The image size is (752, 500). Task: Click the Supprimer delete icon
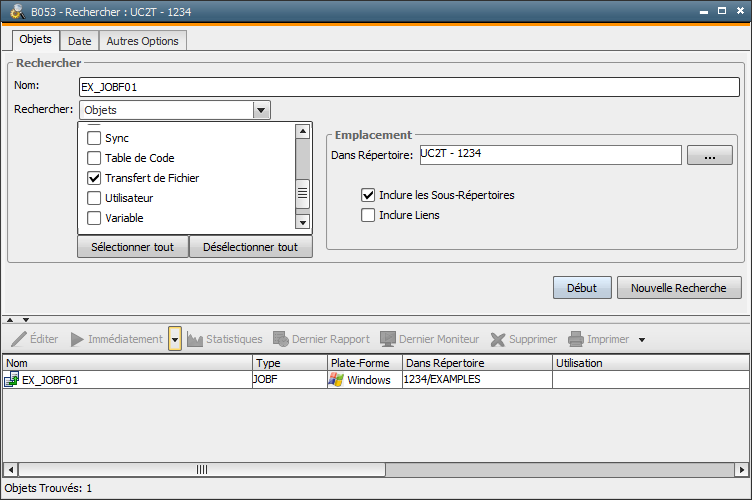click(x=498, y=339)
